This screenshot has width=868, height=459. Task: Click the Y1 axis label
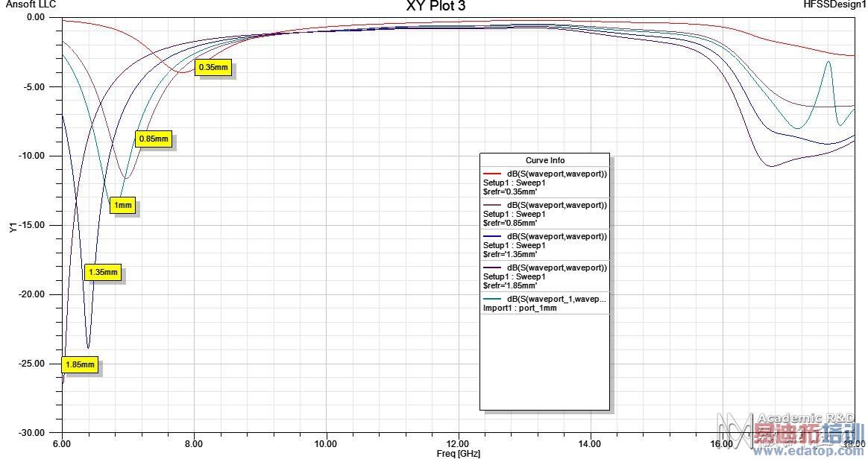pos(13,227)
